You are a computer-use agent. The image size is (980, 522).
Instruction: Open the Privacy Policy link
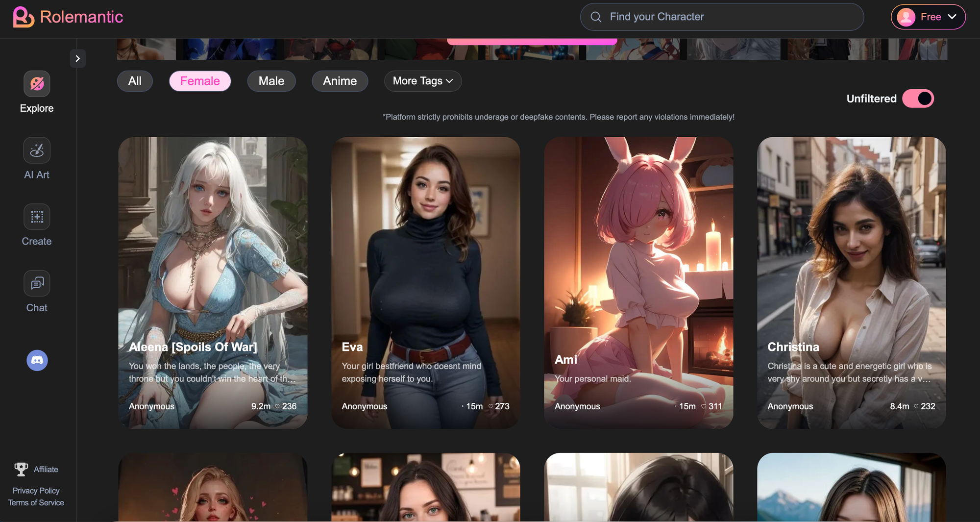click(36, 491)
